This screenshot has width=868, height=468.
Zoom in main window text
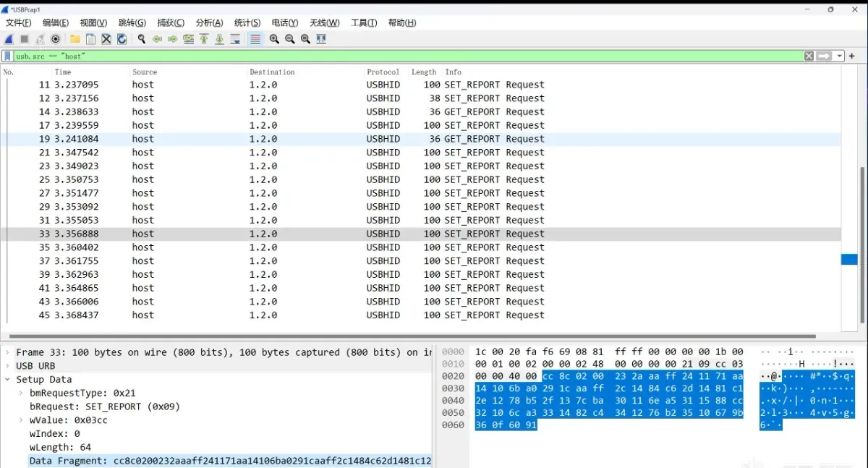pyautogui.click(x=274, y=39)
